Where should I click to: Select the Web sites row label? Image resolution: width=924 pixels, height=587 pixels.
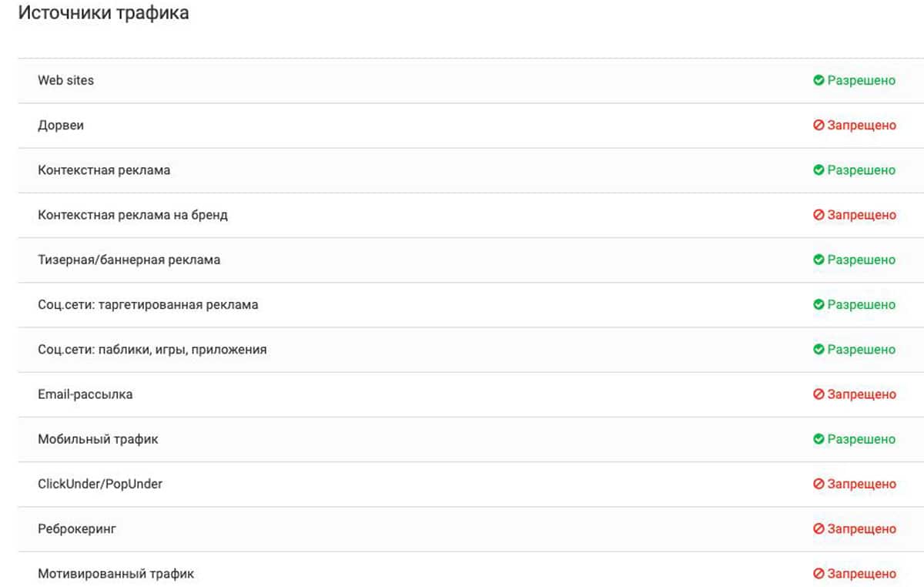click(65, 80)
